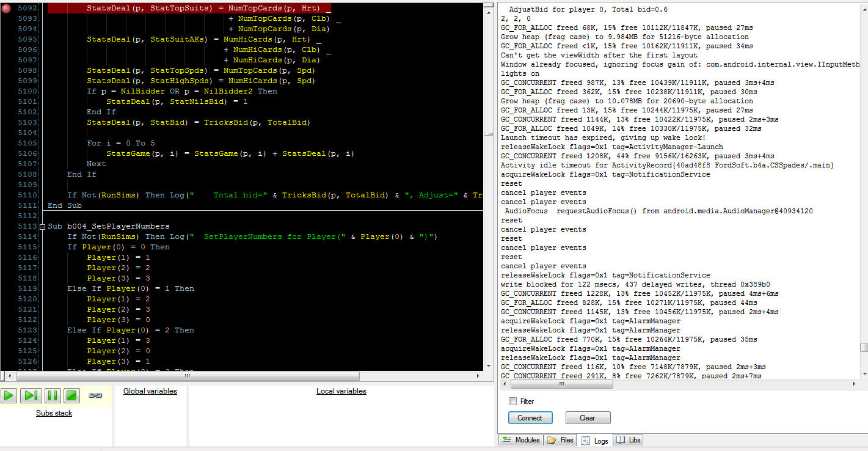Click 'Player(1) = 1' on line 5116
Screen dimensions: 868x451
pos(119,257)
